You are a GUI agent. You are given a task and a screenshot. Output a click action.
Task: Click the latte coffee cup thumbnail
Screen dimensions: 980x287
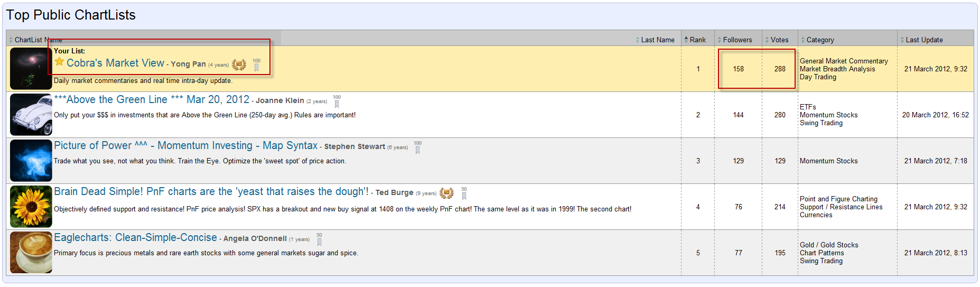[x=31, y=252]
